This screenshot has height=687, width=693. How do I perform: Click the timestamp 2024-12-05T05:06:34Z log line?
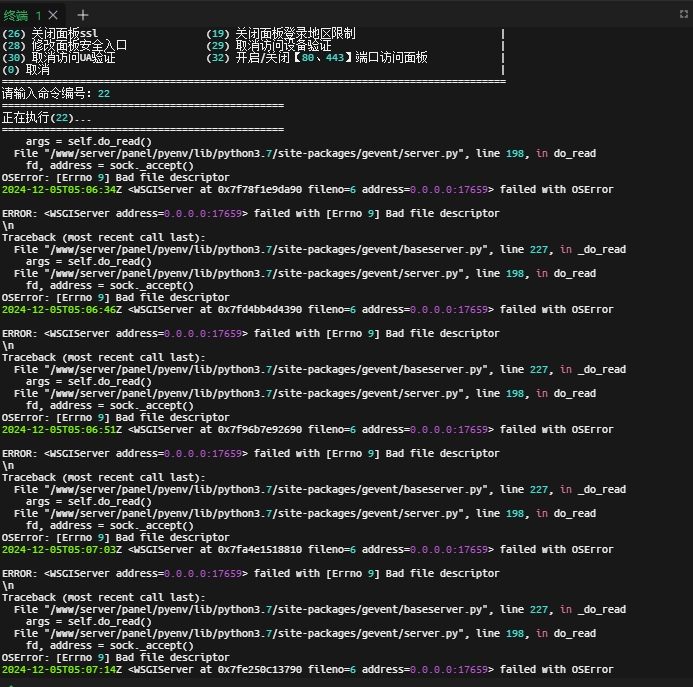pos(308,190)
